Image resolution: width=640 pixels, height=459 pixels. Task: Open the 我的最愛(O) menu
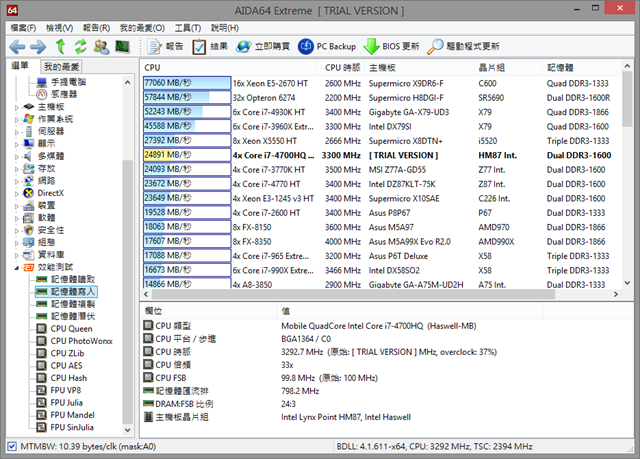click(x=142, y=28)
